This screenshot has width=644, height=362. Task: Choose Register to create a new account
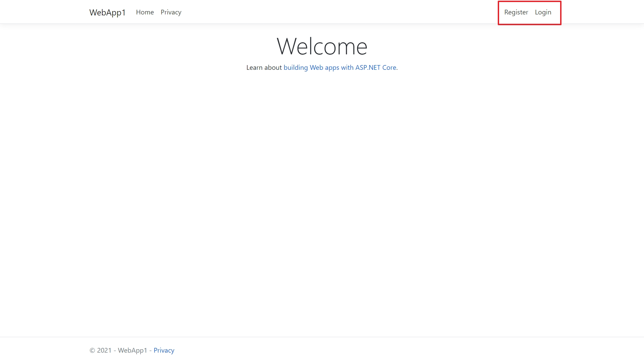516,12
